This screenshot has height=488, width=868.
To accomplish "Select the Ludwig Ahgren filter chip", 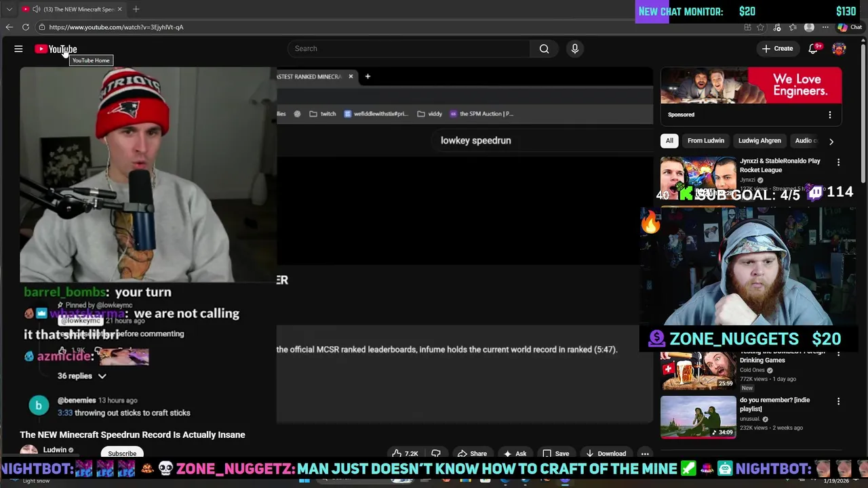I will [759, 141].
